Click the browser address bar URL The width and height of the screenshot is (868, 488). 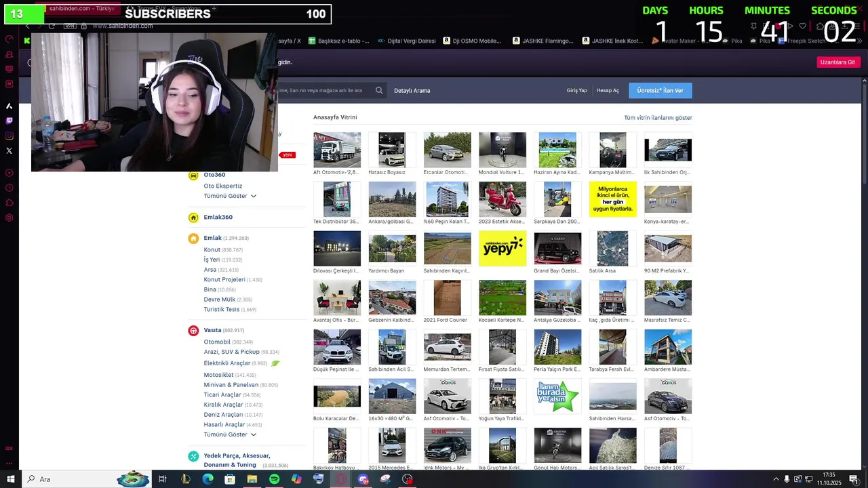122,26
